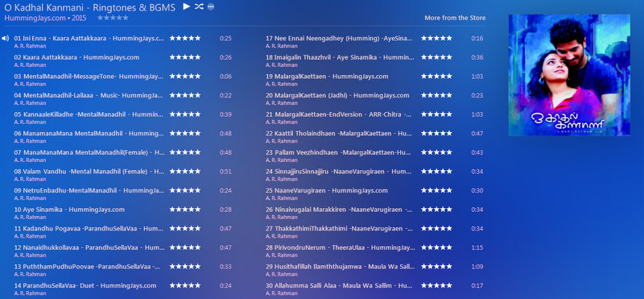The image size is (644, 299).
Task: Select track 22 Kaattil Tholaindhaen
Action: coord(339,133)
